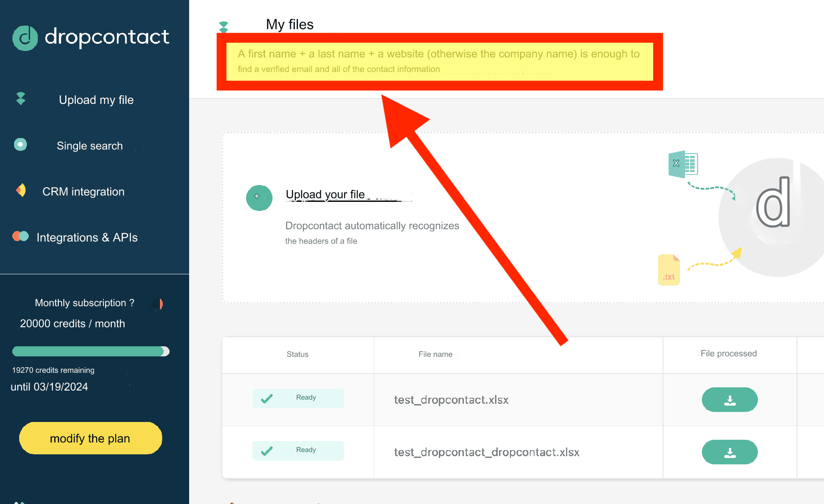This screenshot has width=824, height=504.
Task: Click the Single search target icon
Action: (20, 144)
